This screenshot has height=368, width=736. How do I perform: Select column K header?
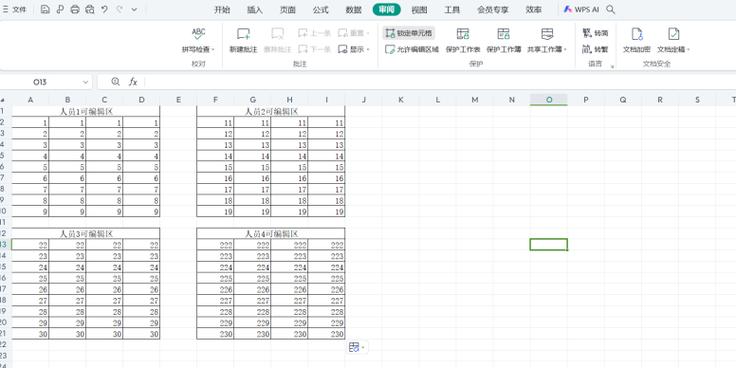[400, 100]
